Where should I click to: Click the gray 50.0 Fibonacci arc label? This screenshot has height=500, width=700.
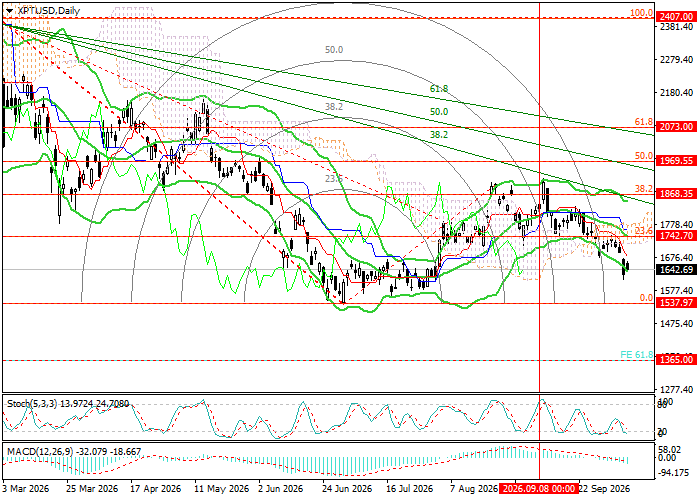[334, 50]
